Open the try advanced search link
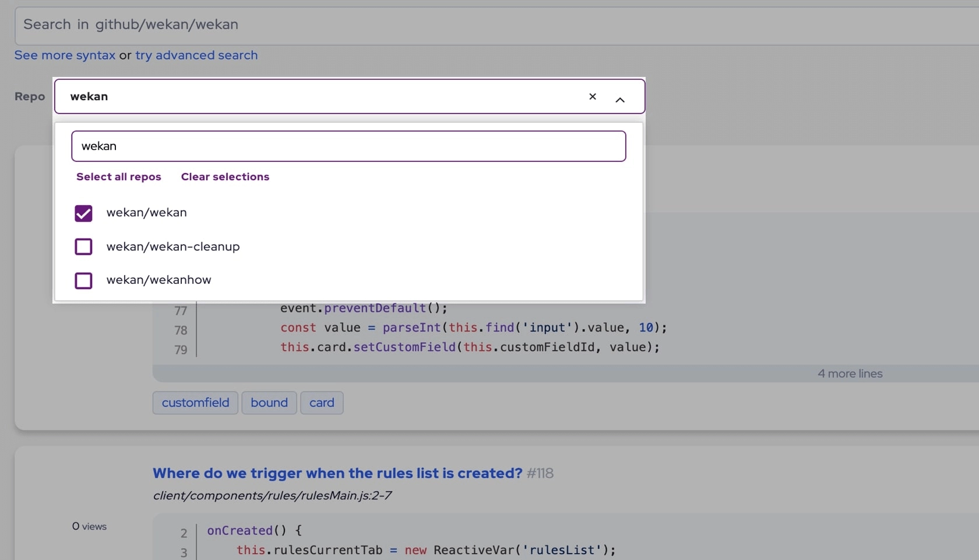 tap(196, 55)
